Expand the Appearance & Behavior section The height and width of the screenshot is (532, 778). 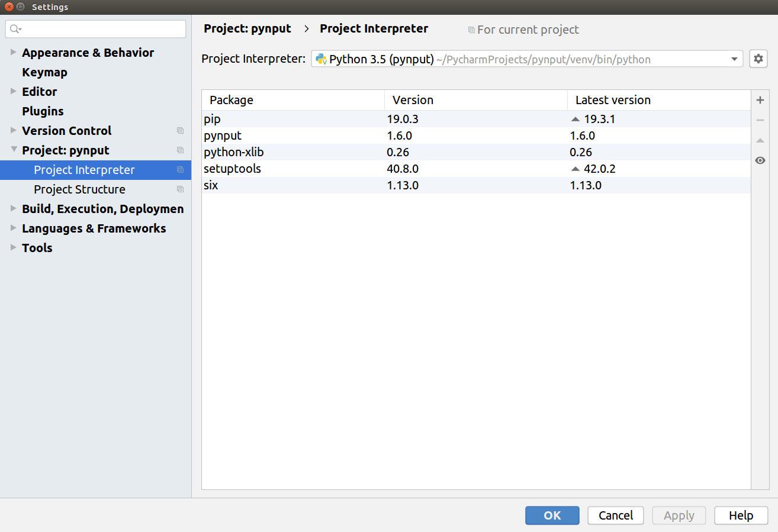click(x=14, y=53)
